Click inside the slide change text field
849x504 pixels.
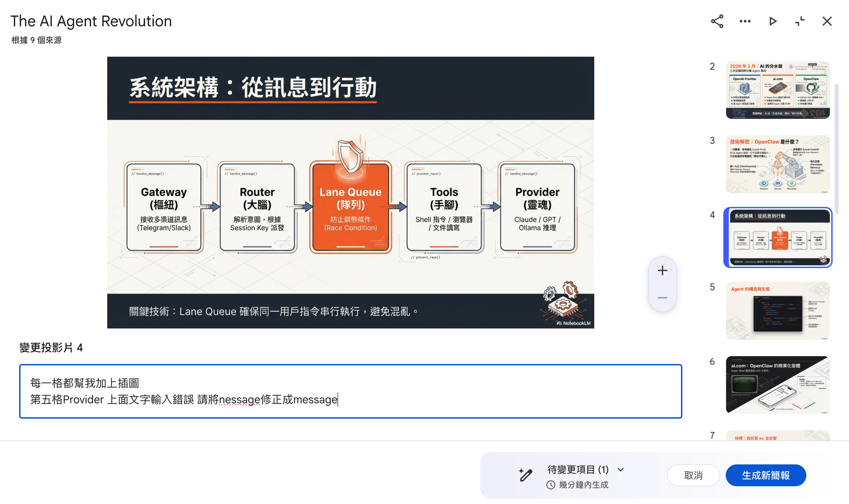tap(350, 391)
